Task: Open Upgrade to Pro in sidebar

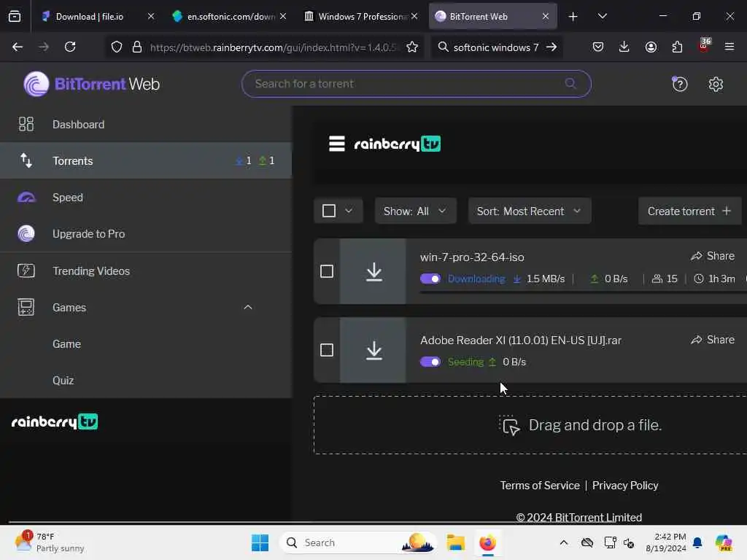Action: pos(146,234)
